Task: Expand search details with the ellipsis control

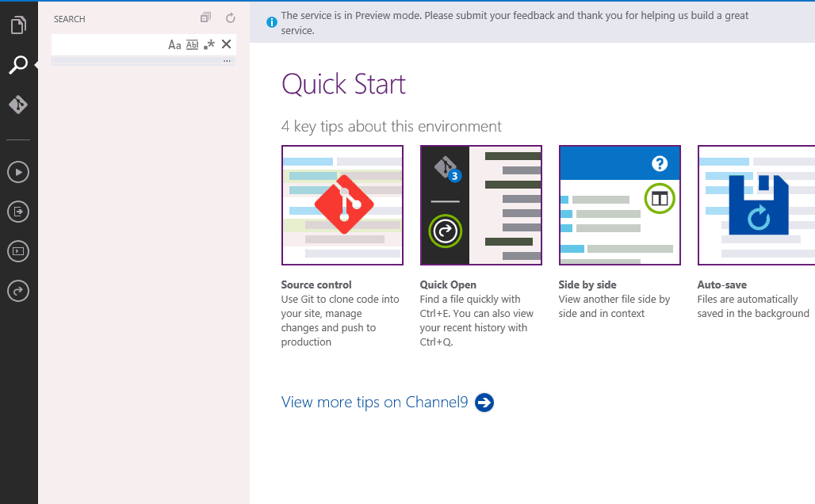Action: (227, 60)
